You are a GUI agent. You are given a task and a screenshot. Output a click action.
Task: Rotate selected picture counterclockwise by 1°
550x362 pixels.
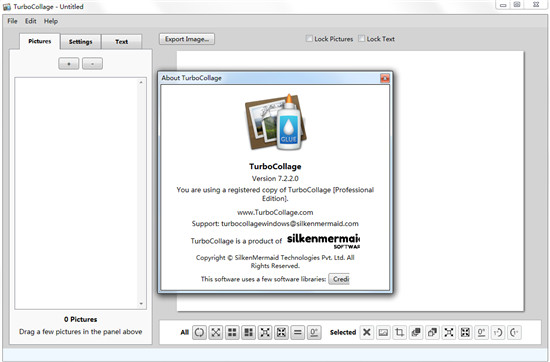click(514, 332)
